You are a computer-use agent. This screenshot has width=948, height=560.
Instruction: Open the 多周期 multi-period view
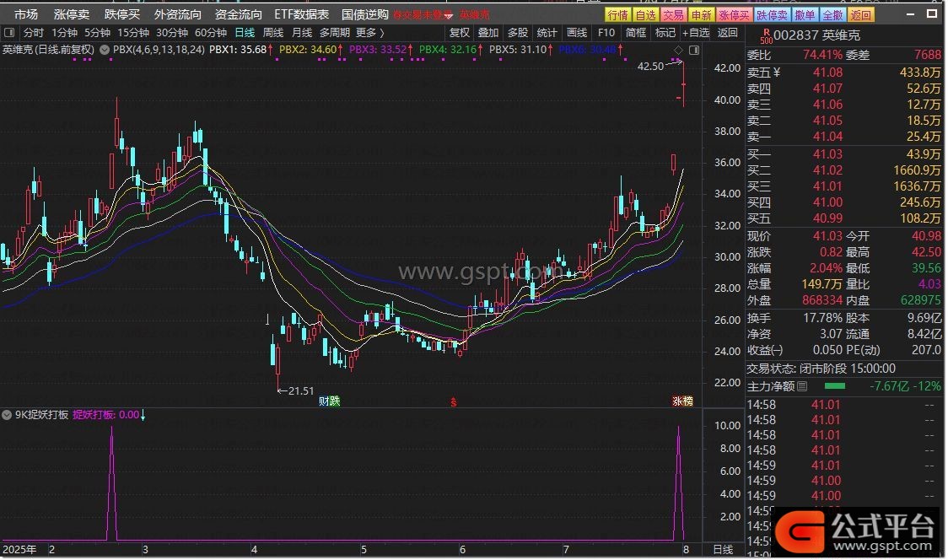click(x=334, y=33)
